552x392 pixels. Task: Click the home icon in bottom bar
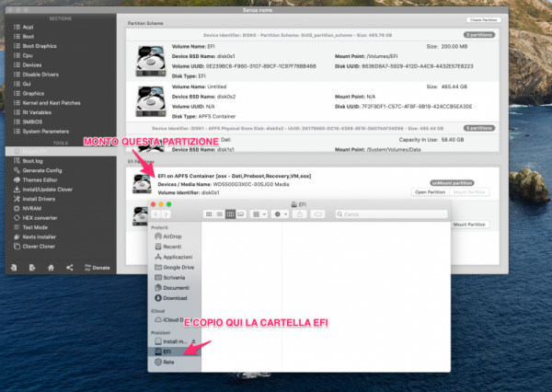(x=51, y=268)
